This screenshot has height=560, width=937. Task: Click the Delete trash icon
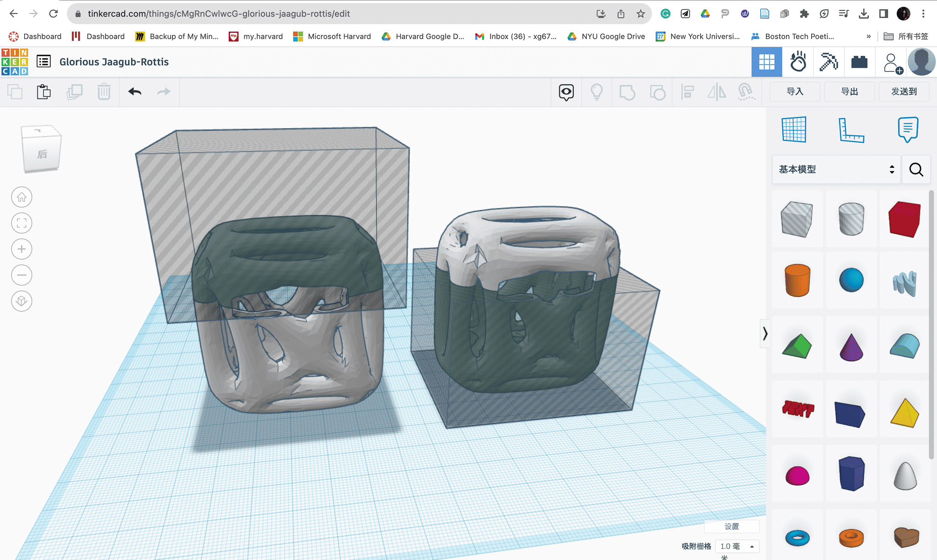click(104, 92)
